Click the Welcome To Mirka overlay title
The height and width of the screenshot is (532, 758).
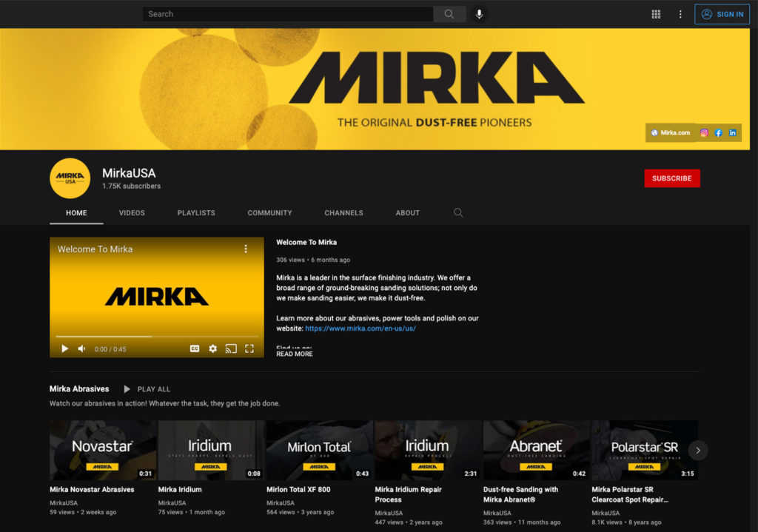(95, 249)
